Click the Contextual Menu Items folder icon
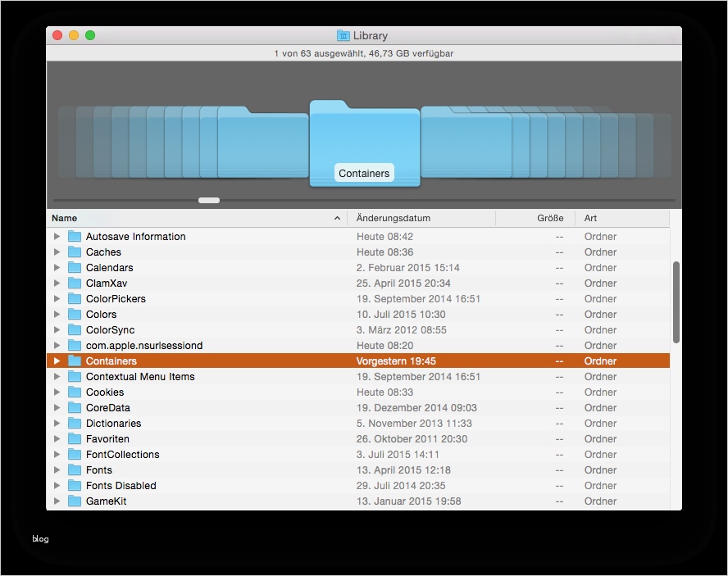This screenshot has width=728, height=576. (x=75, y=376)
